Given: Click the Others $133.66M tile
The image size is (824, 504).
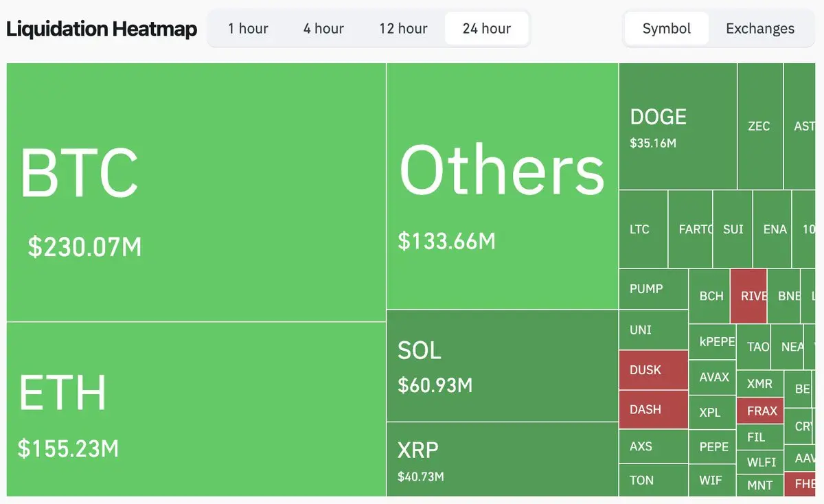Looking at the screenshot, I should [x=503, y=186].
